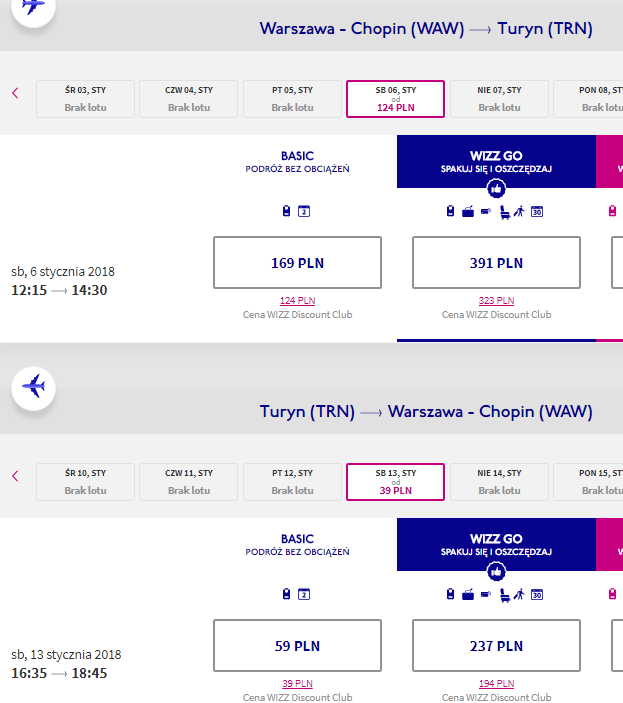Choose outbound BASIC fare 169 PLN
The height and width of the screenshot is (703, 623).
(x=298, y=263)
